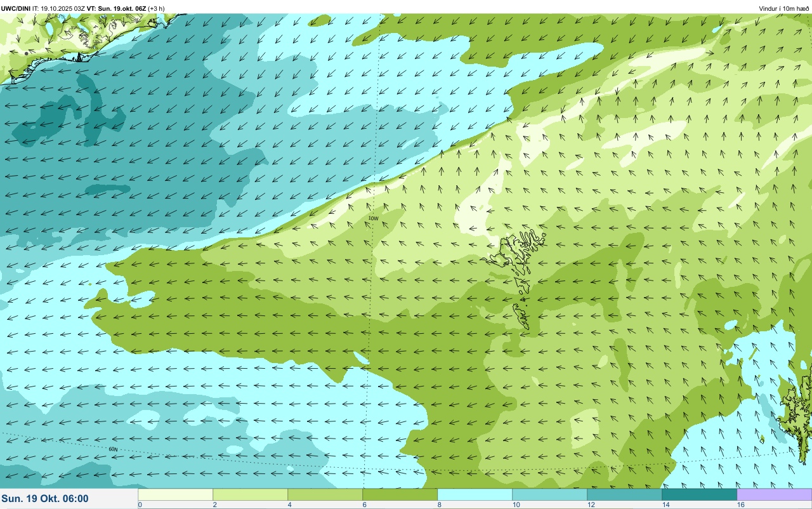812x509 pixels.
Task: Click the legend scale value '4'
Action: (x=289, y=505)
